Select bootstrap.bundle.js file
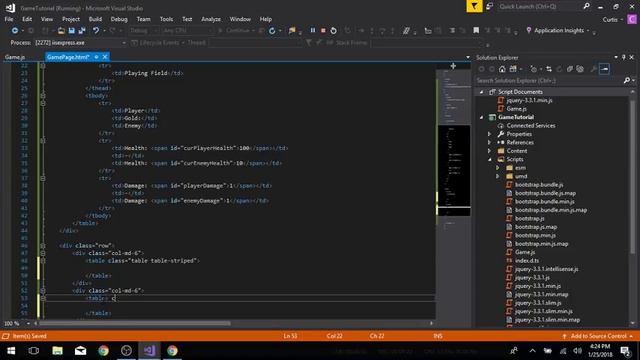 [539, 185]
